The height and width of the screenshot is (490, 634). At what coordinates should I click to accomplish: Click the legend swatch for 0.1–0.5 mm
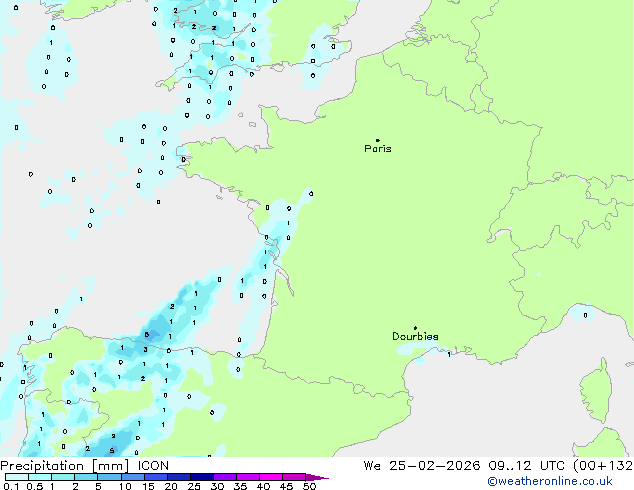click(17, 477)
